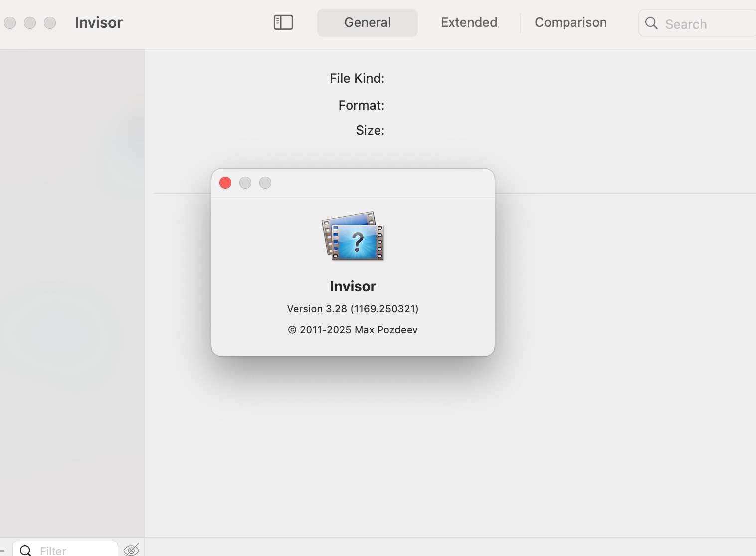The height and width of the screenshot is (556, 756).
Task: Click the version text 3.28 in dialog
Action: pos(353,309)
